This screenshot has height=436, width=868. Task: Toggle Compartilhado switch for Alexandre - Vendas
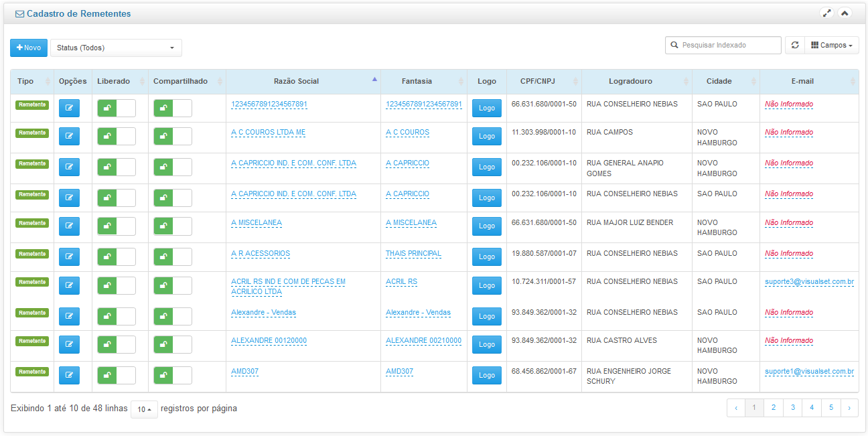(x=172, y=316)
